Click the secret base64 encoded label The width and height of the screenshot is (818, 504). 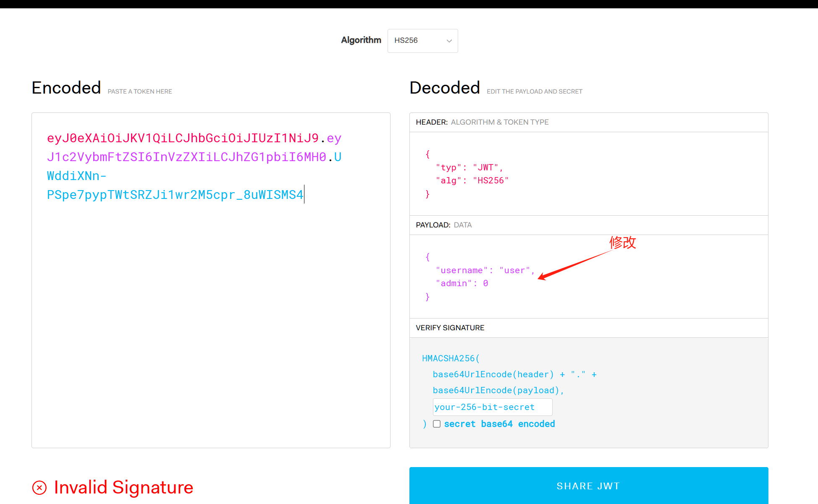point(499,424)
